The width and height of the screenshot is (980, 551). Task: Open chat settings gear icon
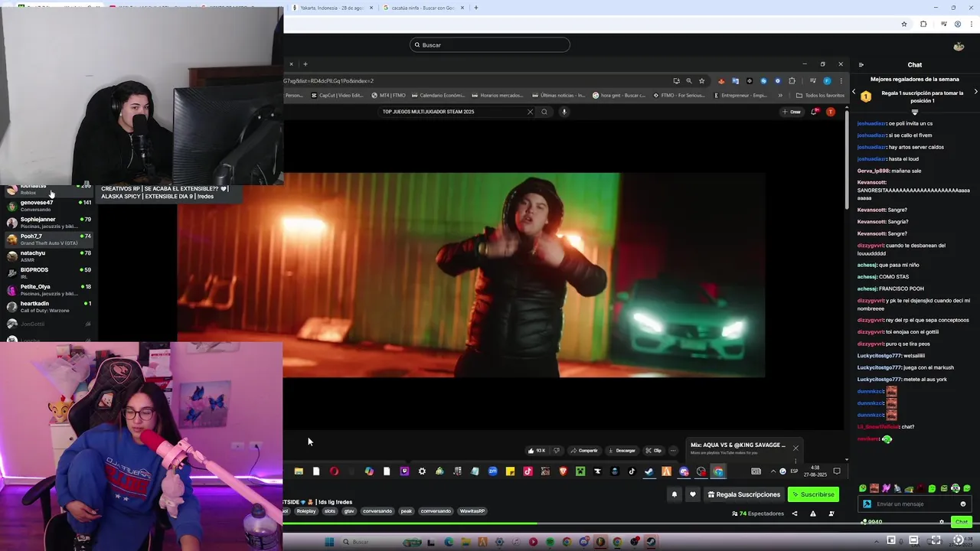[942, 522]
